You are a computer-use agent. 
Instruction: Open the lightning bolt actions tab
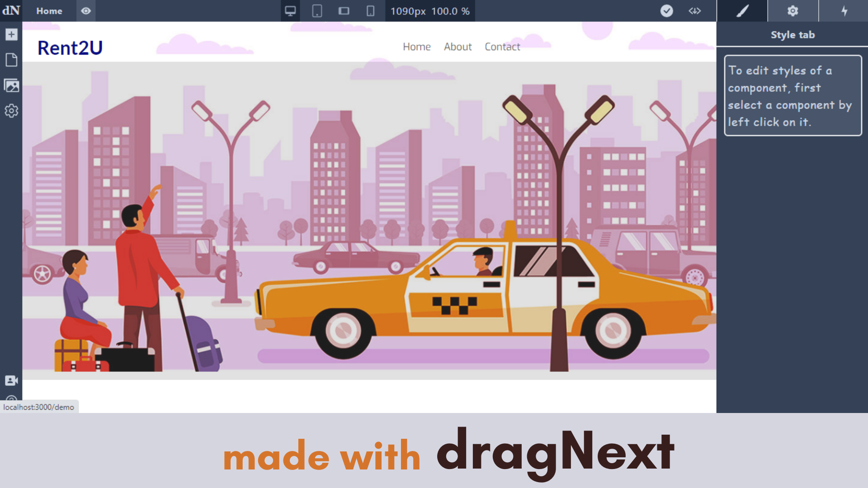[x=844, y=11]
